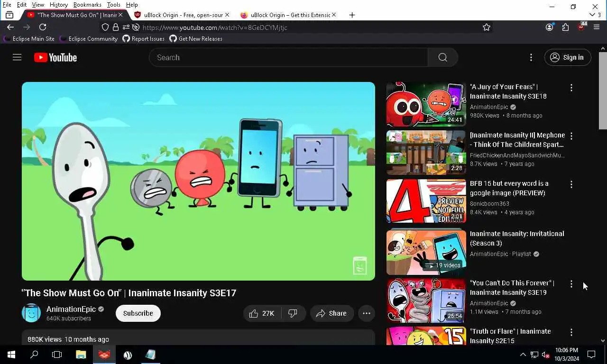Open options for Mephone Think Of The Children video
The height and width of the screenshot is (364, 607).
click(x=571, y=136)
